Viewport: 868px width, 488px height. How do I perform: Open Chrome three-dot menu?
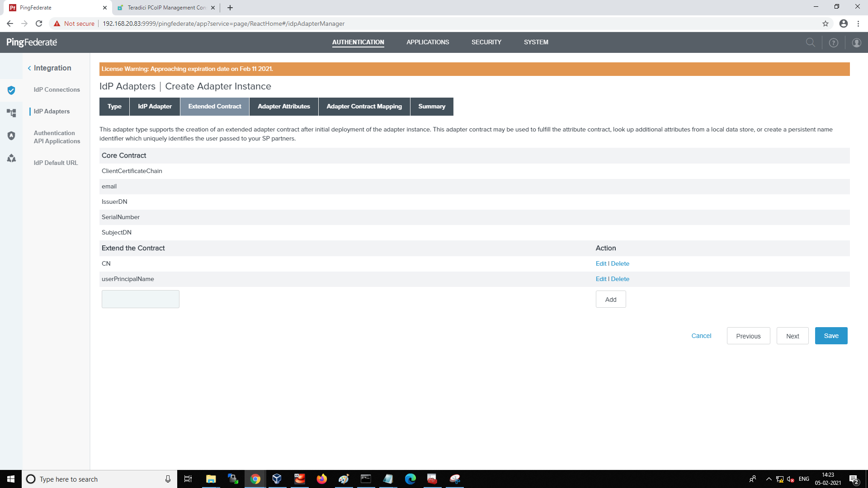pyautogui.click(x=858, y=23)
